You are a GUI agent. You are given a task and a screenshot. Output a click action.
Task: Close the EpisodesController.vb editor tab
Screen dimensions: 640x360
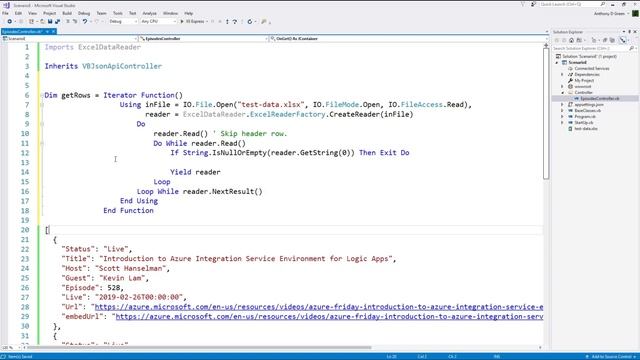[53, 31]
